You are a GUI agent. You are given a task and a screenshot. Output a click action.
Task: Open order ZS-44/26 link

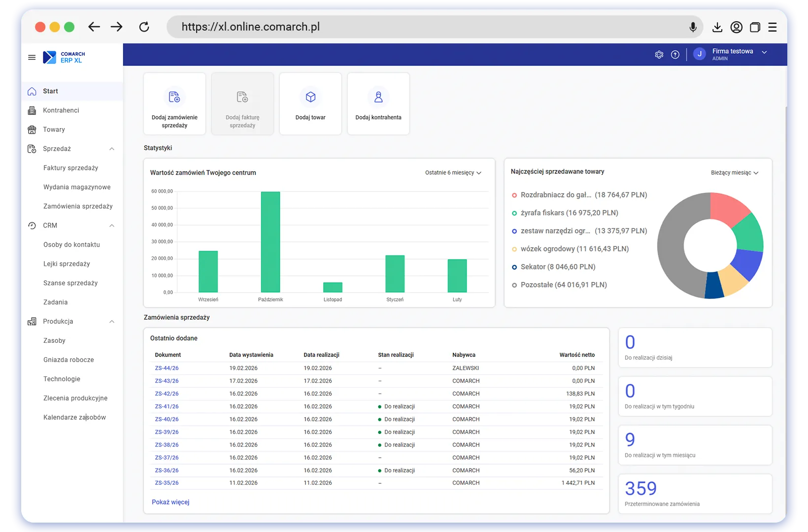[x=167, y=368]
